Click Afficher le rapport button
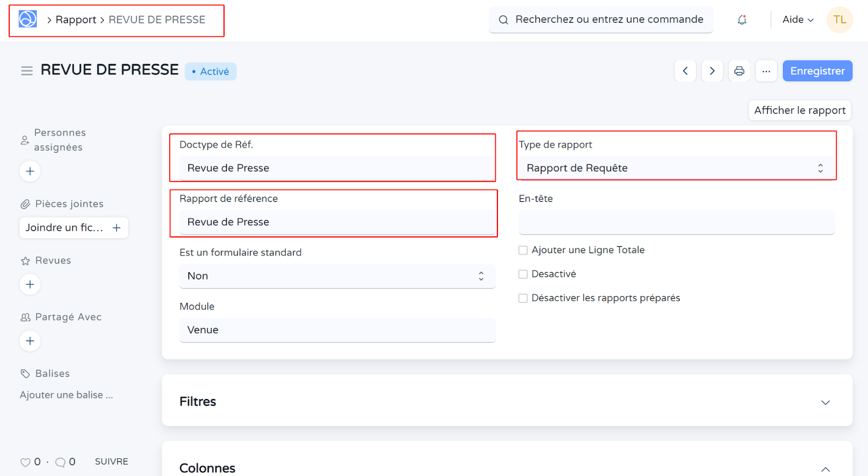The height and width of the screenshot is (476, 868). pos(799,111)
